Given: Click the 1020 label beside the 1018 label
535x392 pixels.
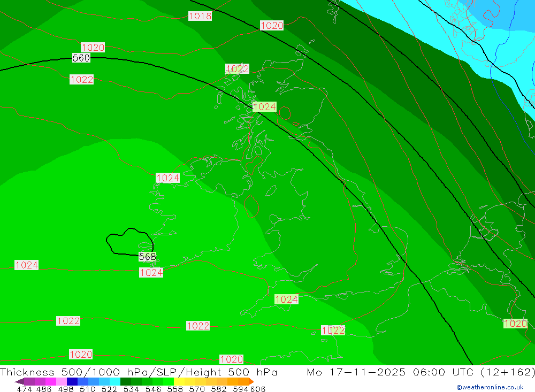Looking at the screenshot, I should [272, 26].
